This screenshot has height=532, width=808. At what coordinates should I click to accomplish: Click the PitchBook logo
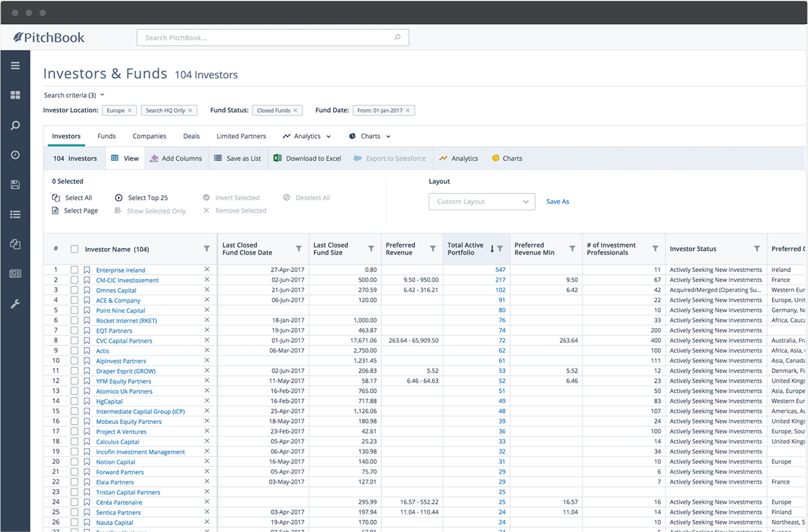coord(49,37)
